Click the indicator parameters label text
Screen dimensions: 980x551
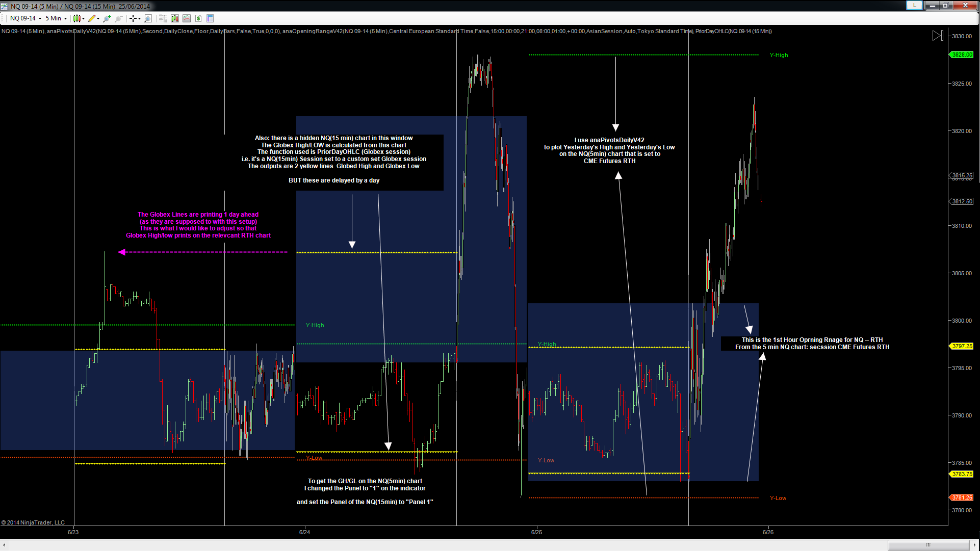[x=386, y=31]
